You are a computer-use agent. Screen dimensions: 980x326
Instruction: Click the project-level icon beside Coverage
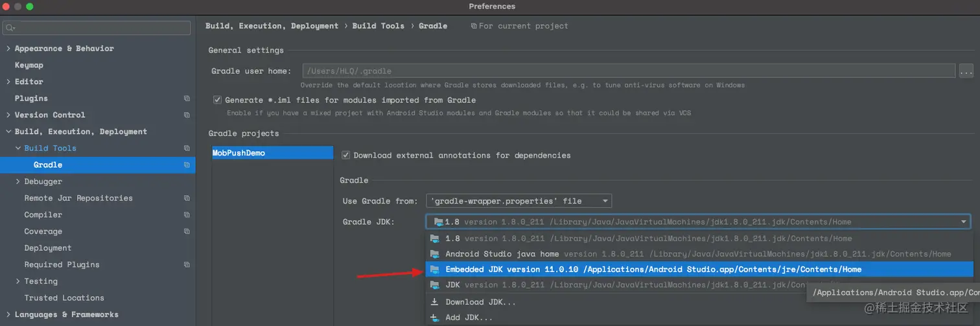click(x=187, y=231)
